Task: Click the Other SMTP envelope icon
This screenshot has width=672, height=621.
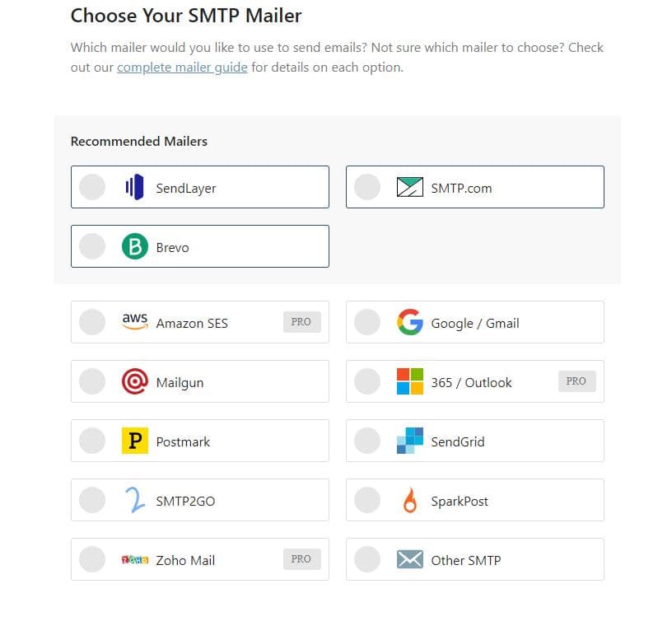Action: pyautogui.click(x=410, y=559)
